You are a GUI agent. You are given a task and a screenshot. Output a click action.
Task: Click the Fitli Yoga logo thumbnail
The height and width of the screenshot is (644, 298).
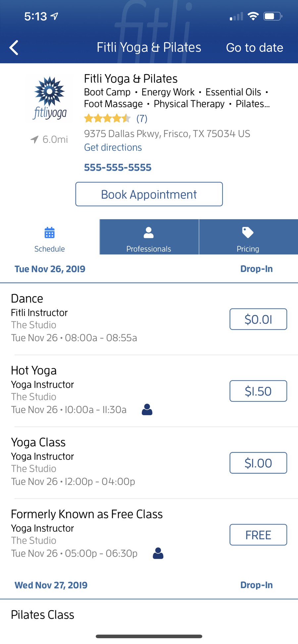(50, 98)
